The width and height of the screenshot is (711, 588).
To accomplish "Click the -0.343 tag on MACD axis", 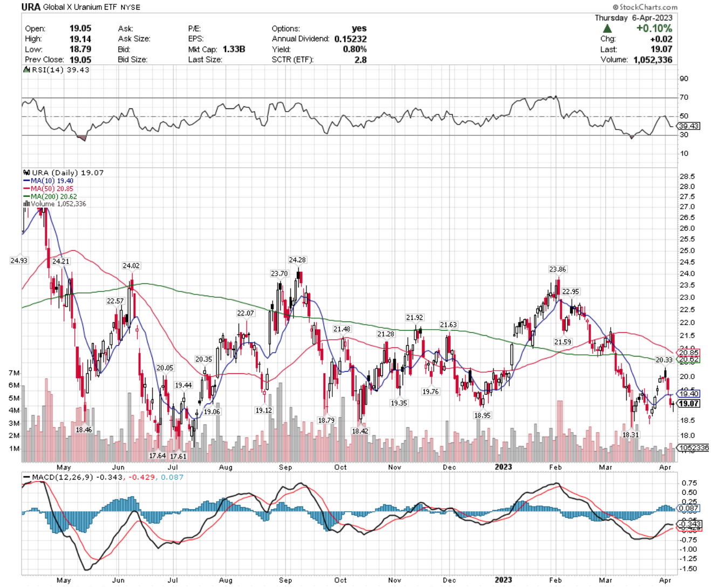I will [x=689, y=524].
